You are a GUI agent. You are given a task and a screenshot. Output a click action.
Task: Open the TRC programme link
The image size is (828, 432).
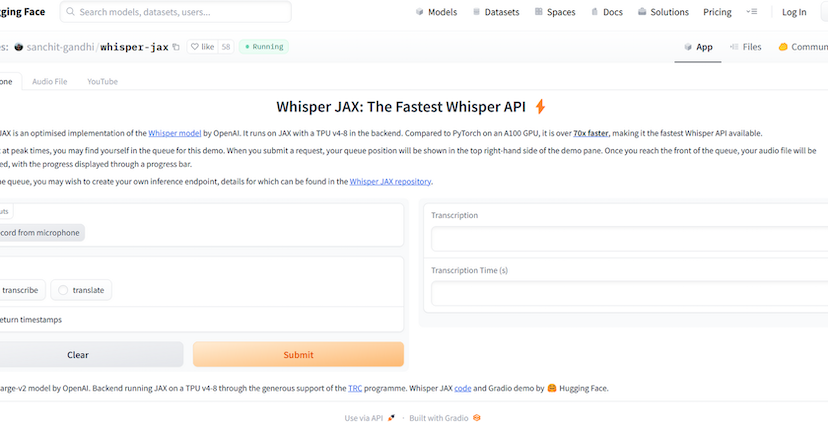coord(355,388)
